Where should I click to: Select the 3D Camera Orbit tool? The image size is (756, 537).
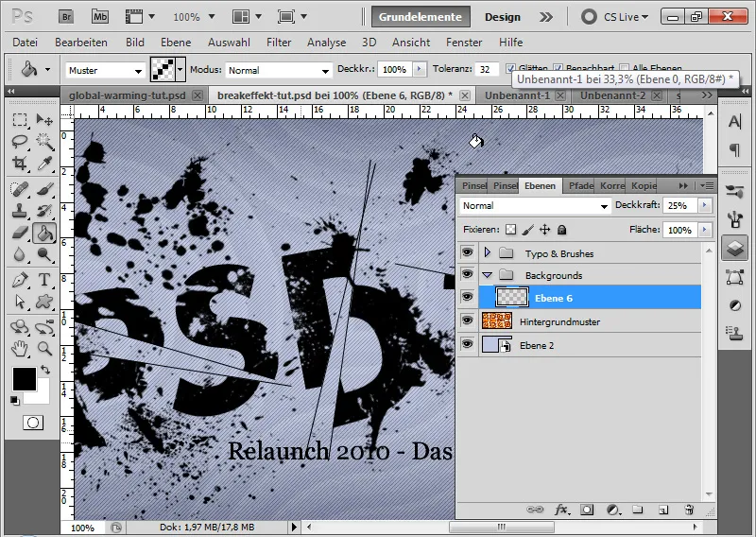coord(44,327)
